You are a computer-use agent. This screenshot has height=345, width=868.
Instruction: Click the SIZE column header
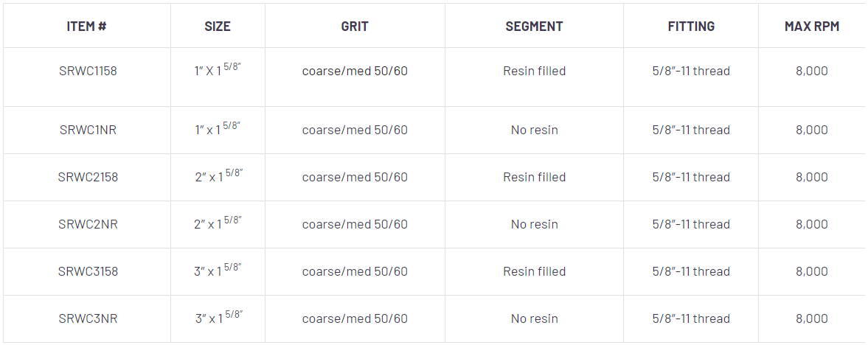tap(218, 27)
